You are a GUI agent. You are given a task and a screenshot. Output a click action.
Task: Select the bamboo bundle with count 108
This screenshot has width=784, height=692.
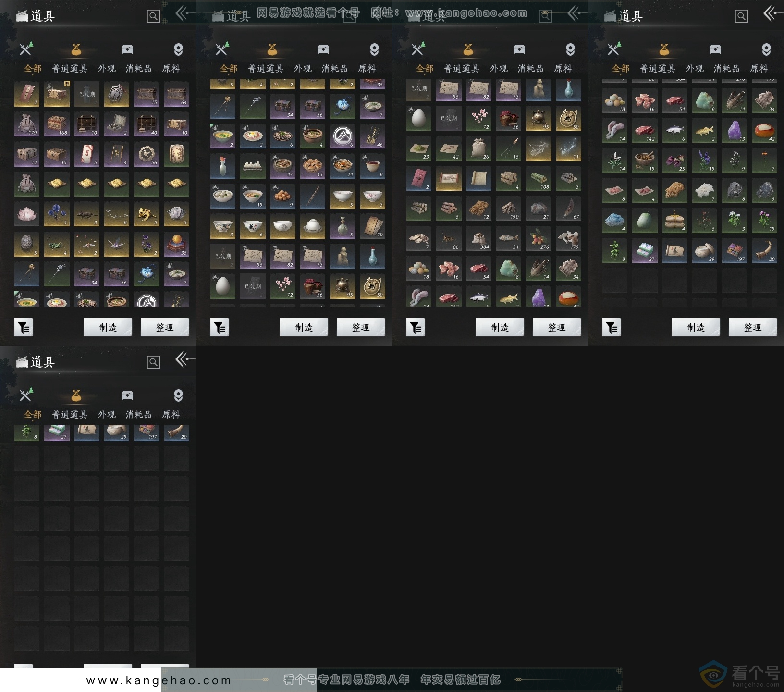539,178
